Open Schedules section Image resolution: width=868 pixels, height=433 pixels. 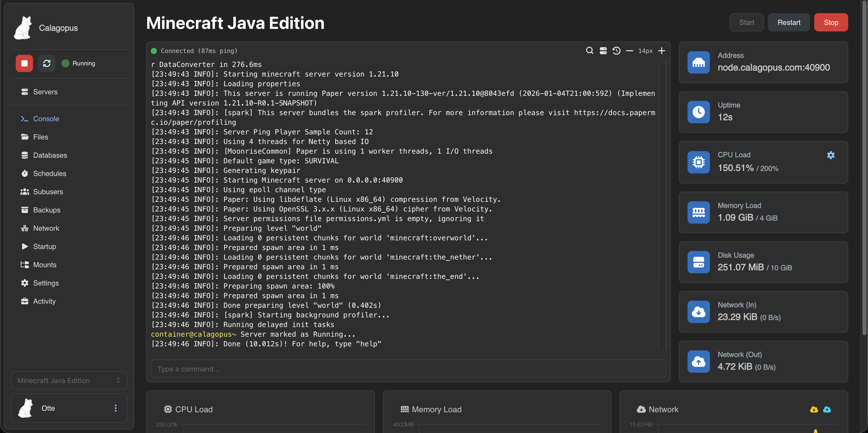tap(49, 173)
